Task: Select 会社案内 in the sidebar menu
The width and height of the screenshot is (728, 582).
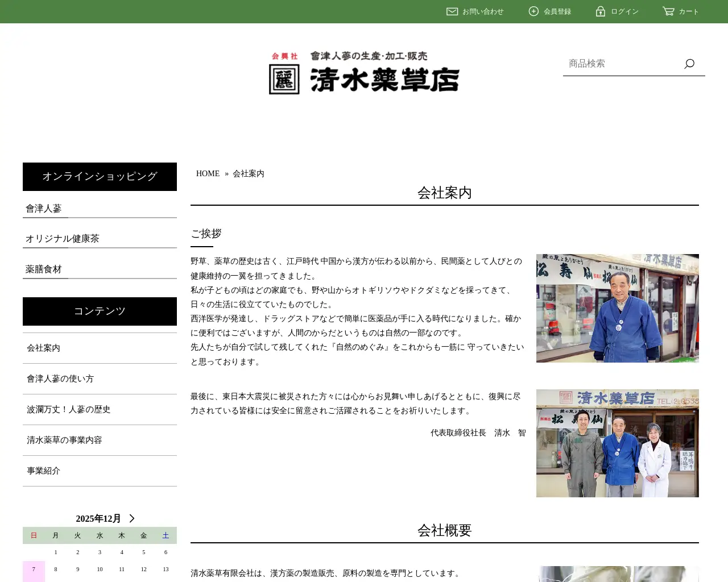Action: pos(43,348)
